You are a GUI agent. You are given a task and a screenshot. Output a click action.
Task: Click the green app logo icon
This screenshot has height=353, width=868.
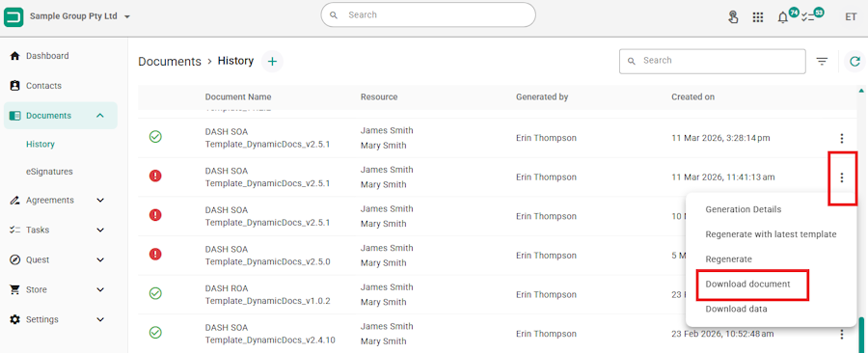tap(14, 16)
